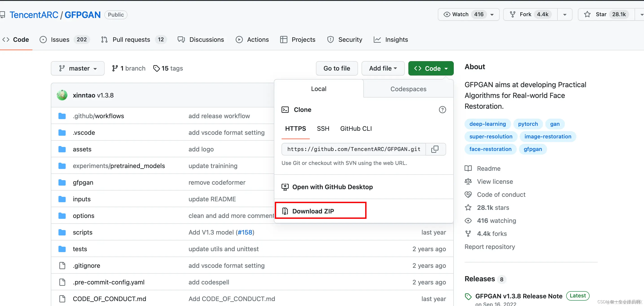Expand the Fork options arrow

click(x=564, y=14)
